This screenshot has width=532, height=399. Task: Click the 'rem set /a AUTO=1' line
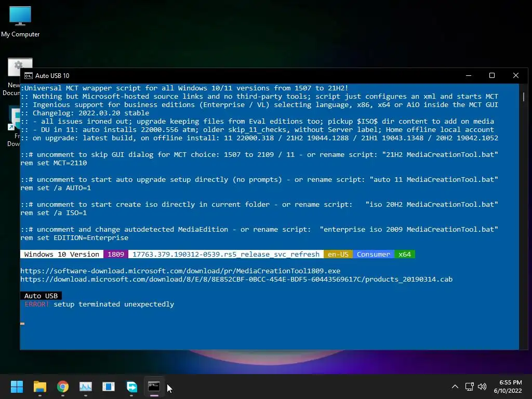pos(56,188)
